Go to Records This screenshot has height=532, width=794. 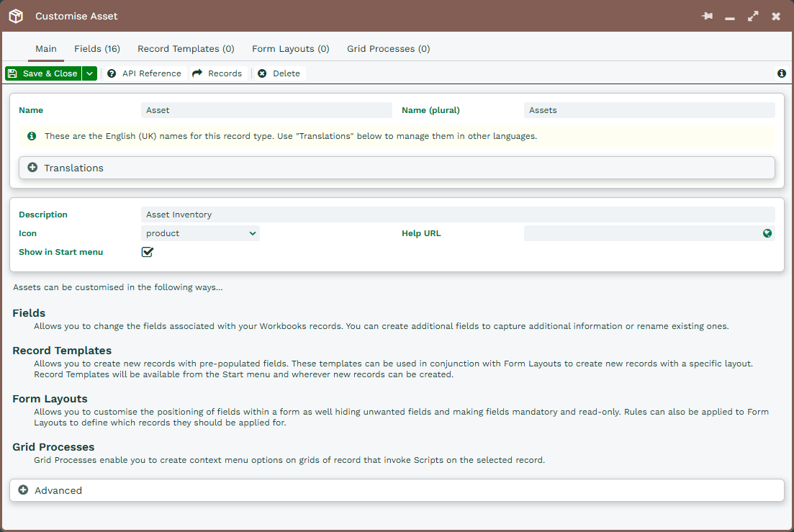217,73
